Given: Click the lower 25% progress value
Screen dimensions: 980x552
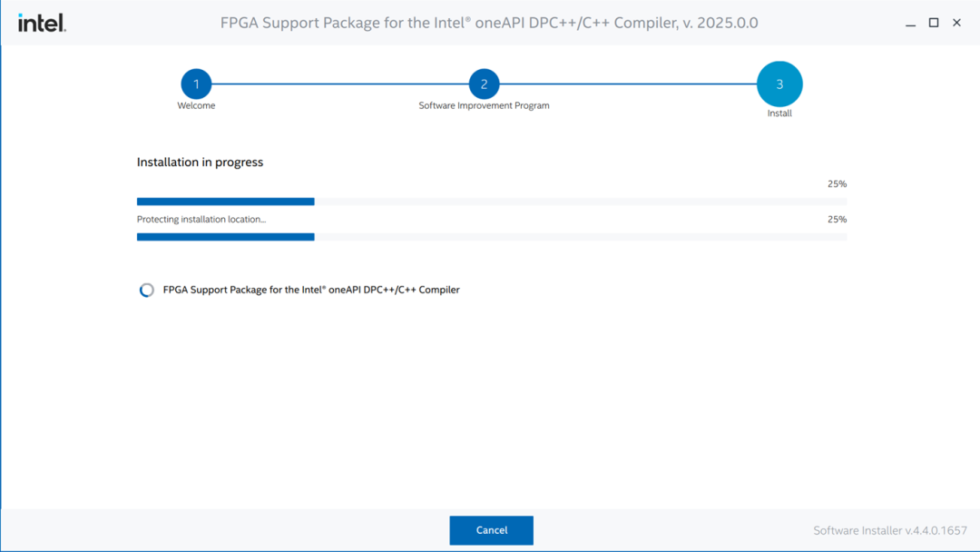Looking at the screenshot, I should click(837, 220).
